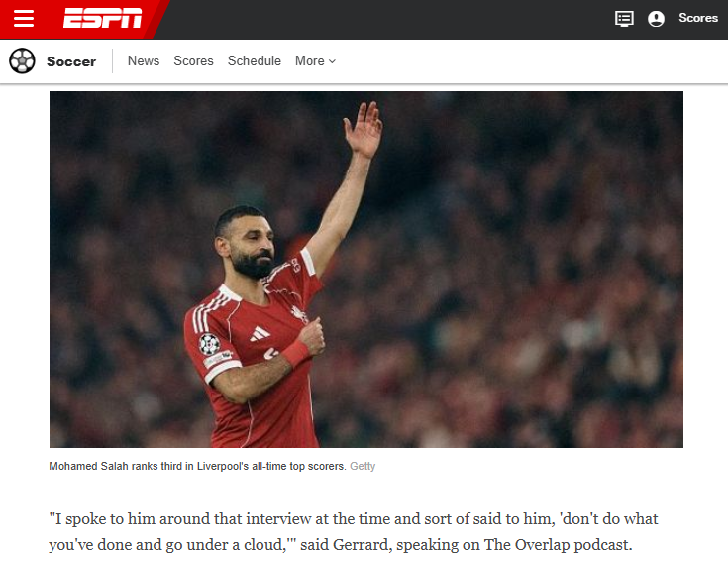Open the hamburger navigation menu
This screenshot has height=567, width=728.
coord(23,19)
